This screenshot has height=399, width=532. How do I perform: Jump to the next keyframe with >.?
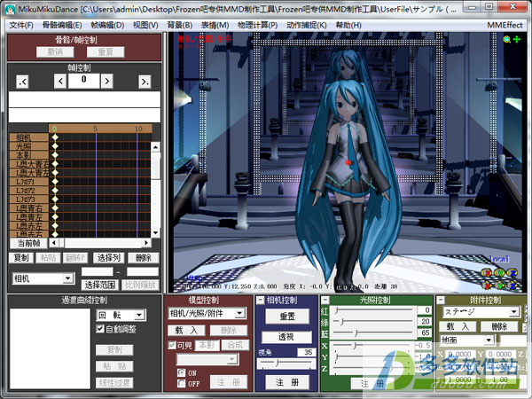point(145,82)
